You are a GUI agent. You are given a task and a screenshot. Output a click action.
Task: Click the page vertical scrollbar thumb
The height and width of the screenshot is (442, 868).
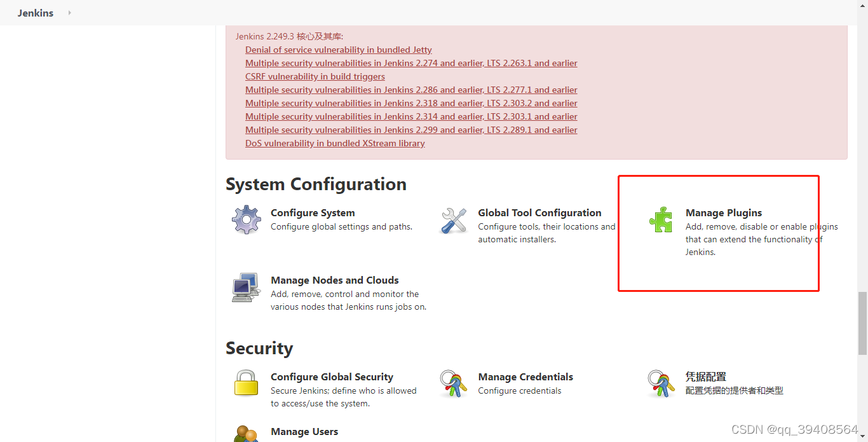coord(862,323)
